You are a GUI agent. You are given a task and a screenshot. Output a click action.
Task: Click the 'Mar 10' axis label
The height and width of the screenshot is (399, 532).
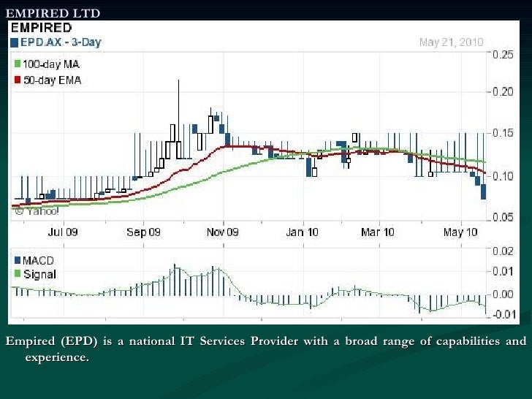click(x=378, y=232)
